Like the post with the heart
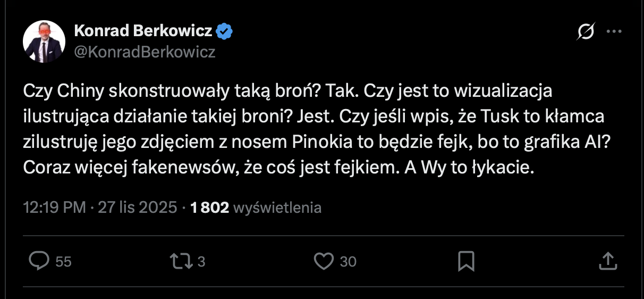Image resolution: width=644 pixels, height=299 pixels. [x=323, y=261]
